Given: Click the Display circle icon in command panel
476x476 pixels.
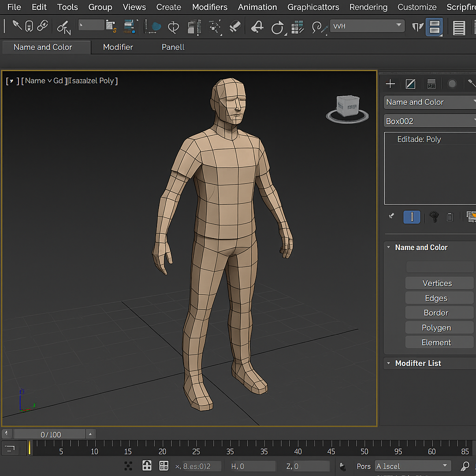Looking at the screenshot, I should (452, 84).
